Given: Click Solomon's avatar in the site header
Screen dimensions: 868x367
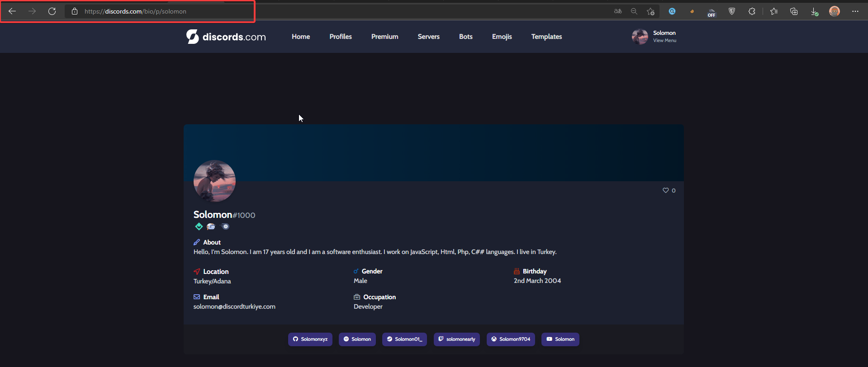Looking at the screenshot, I should [x=640, y=37].
